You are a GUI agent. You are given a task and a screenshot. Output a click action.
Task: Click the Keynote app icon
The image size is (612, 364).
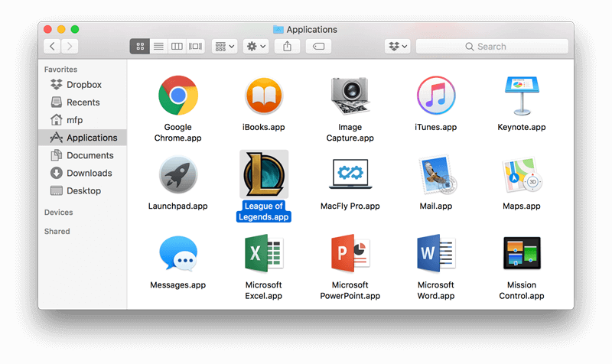tap(522, 96)
